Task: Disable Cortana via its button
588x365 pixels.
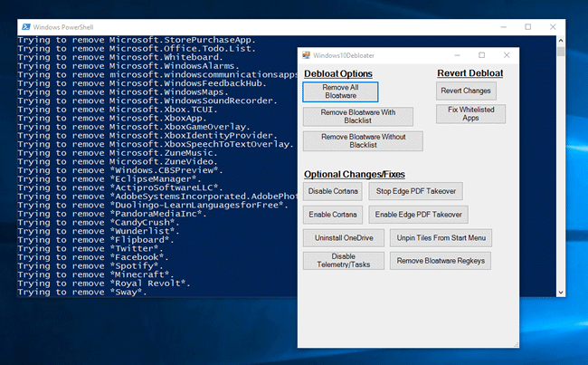Action: [x=334, y=191]
